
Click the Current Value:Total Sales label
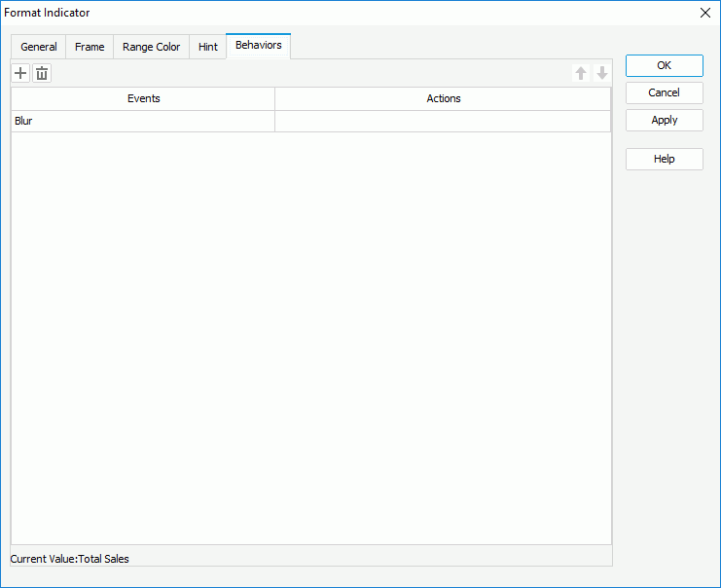click(70, 559)
